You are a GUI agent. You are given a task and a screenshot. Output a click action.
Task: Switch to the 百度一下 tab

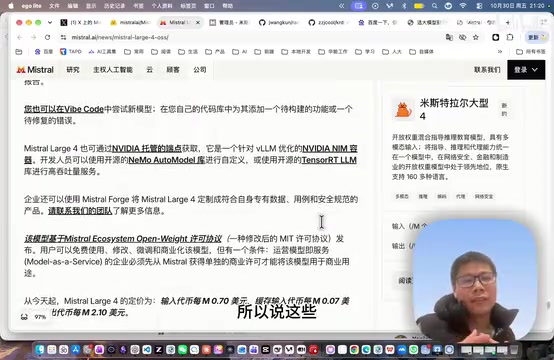click(378, 22)
